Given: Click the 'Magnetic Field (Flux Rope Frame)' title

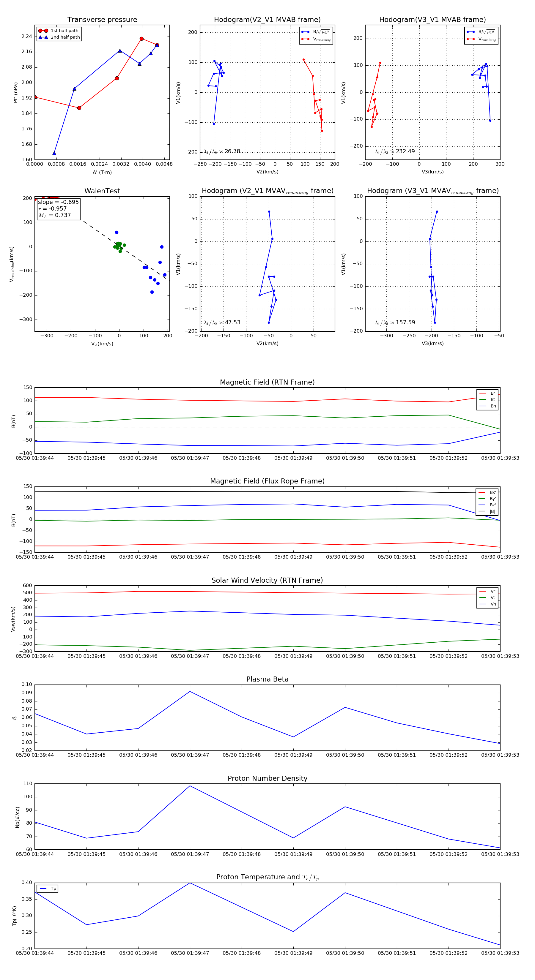Looking at the screenshot, I should point(267,481).
